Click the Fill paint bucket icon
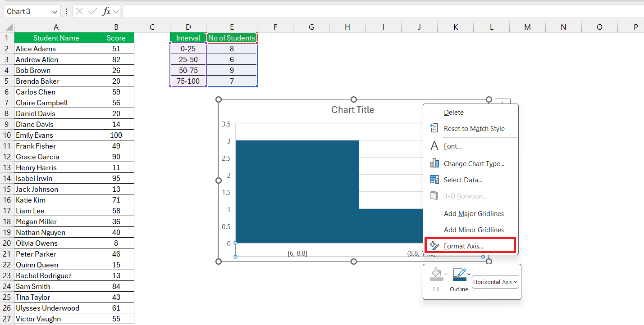 pos(436,275)
